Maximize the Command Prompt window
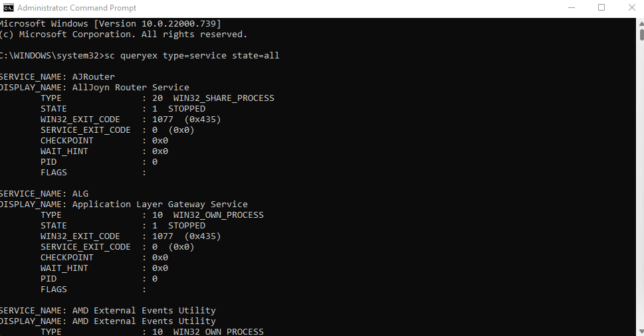 (x=601, y=8)
